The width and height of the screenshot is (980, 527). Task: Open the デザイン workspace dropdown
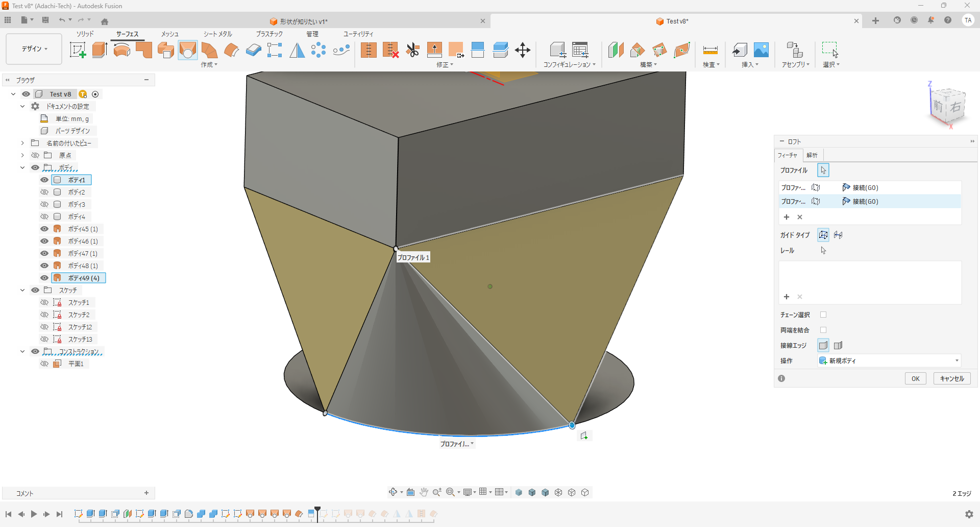click(34, 49)
